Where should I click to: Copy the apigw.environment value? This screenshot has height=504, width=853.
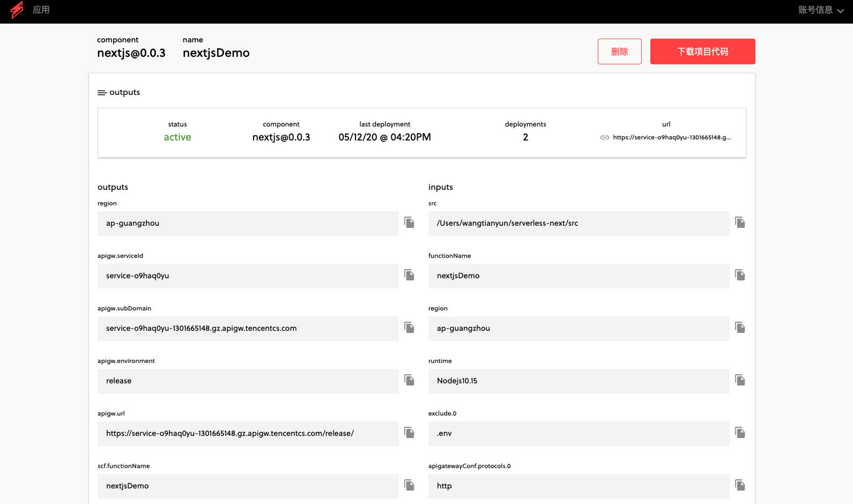pos(409,380)
